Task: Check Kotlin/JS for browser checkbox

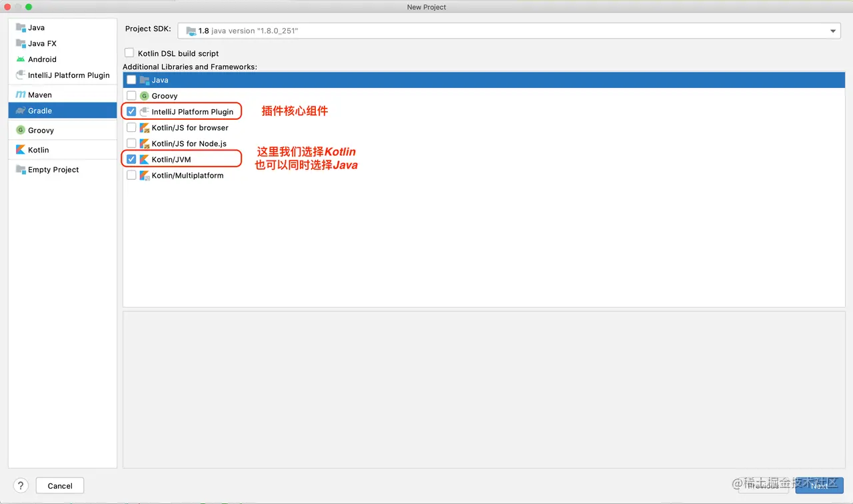Action: click(x=131, y=128)
